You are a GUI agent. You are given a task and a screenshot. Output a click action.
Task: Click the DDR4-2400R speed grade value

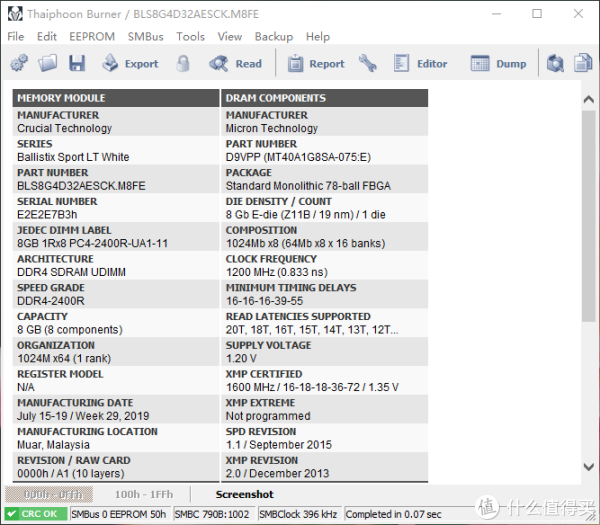[x=51, y=301]
